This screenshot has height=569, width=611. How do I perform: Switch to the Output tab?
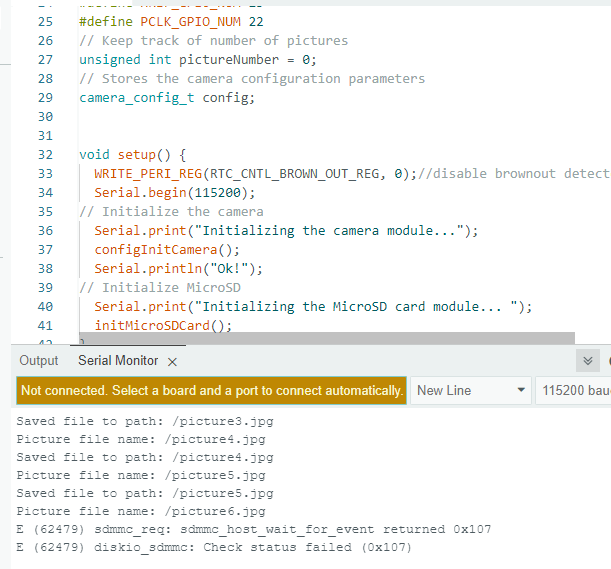[x=39, y=361]
